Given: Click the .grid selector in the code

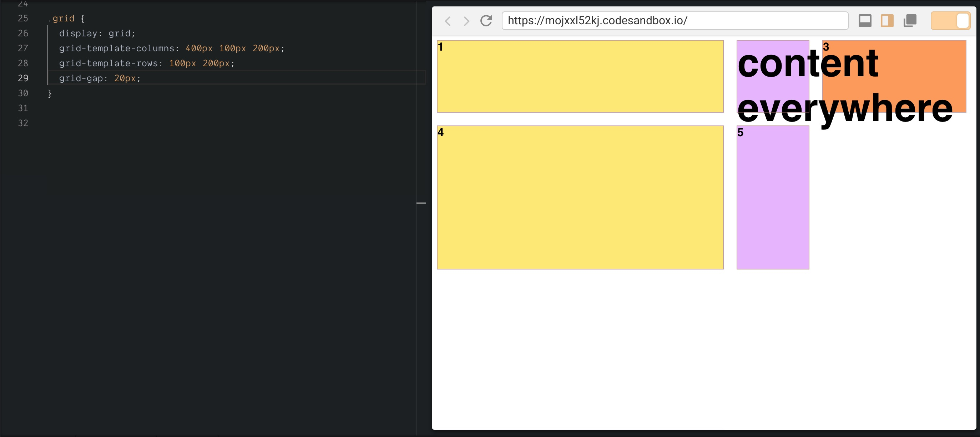Looking at the screenshot, I should [62, 18].
